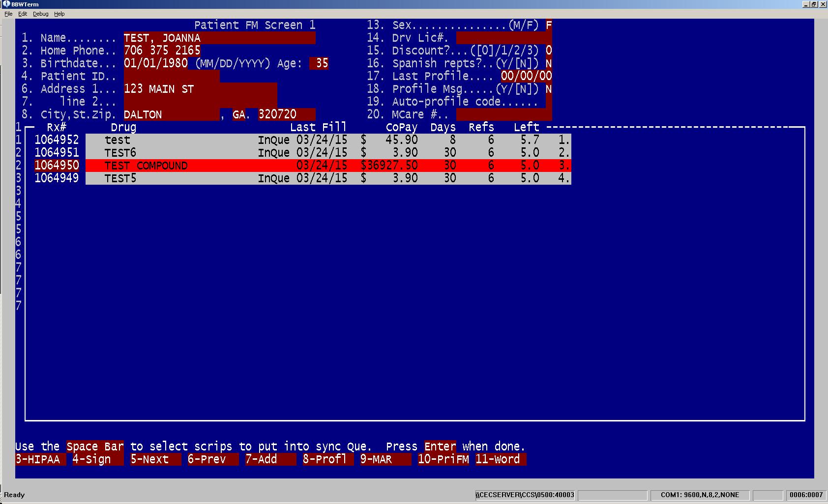Click the 11-Word function key
The width and height of the screenshot is (828, 504).
(x=501, y=459)
